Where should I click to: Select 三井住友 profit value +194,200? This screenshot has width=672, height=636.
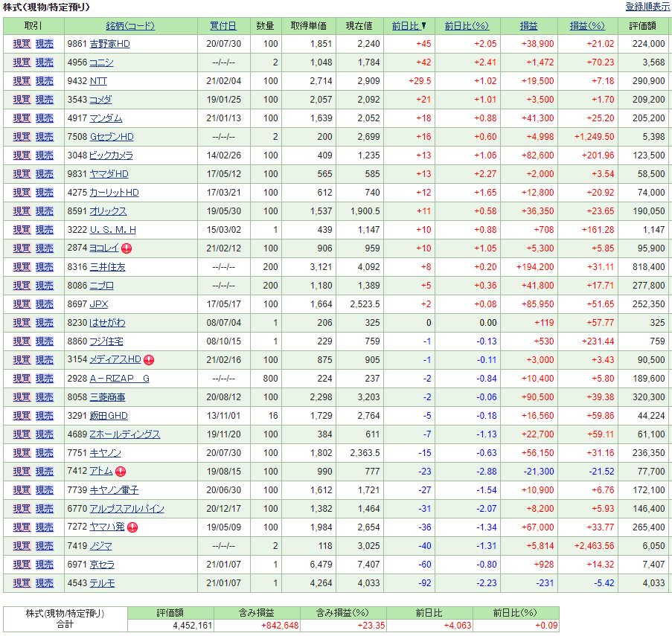535,267
